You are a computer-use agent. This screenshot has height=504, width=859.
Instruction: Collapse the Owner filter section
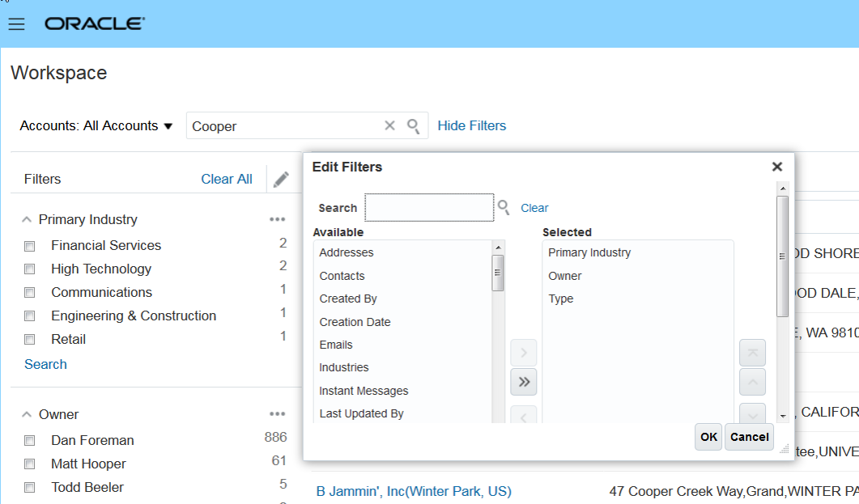[27, 415]
